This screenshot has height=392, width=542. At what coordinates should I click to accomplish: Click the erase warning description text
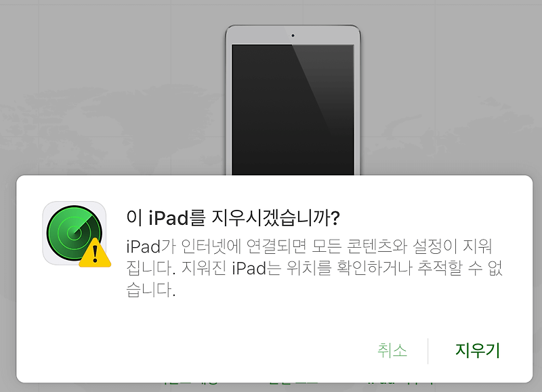314,267
